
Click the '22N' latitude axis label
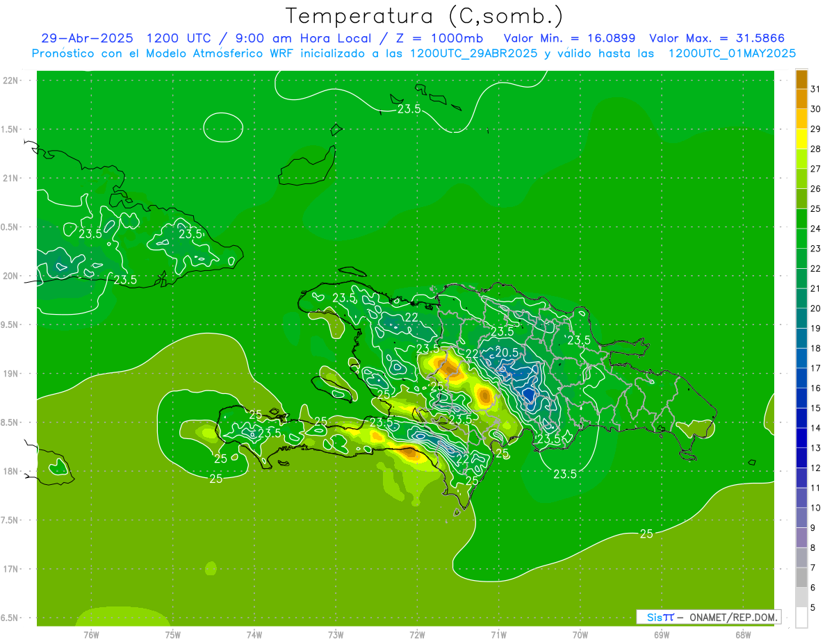click(x=11, y=81)
